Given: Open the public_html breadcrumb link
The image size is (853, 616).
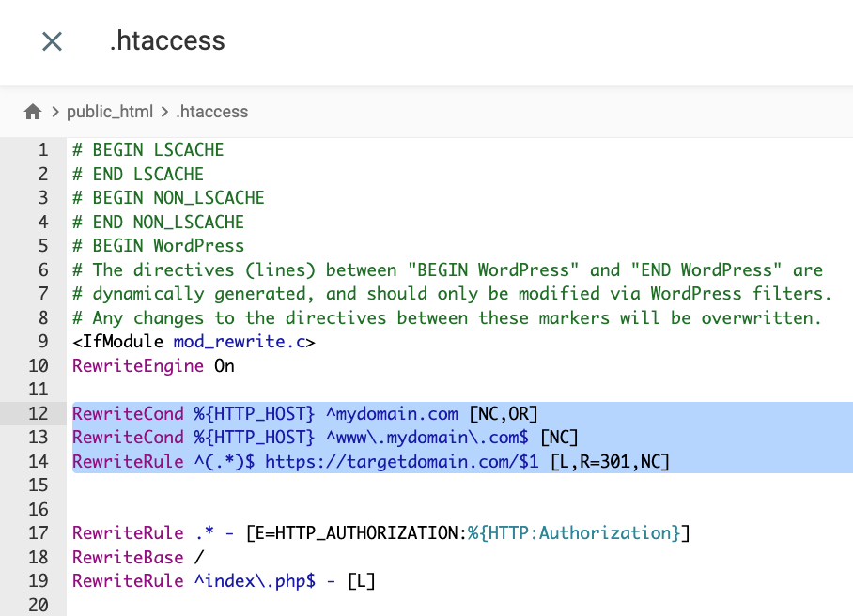Looking at the screenshot, I should [x=110, y=111].
